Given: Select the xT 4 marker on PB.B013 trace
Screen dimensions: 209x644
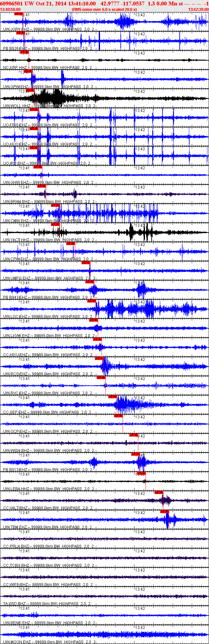Looking at the screenshot, I should tap(136, 454).
